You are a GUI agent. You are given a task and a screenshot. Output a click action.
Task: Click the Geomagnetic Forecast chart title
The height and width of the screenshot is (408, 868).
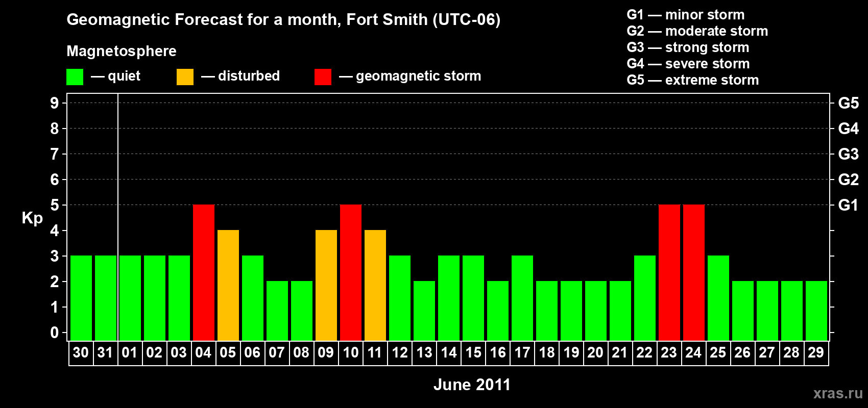pos(283,20)
